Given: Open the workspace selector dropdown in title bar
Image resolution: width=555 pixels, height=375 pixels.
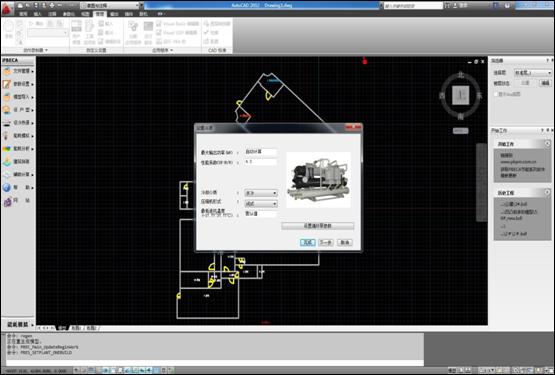Looking at the screenshot, I should pyautogui.click(x=111, y=5).
